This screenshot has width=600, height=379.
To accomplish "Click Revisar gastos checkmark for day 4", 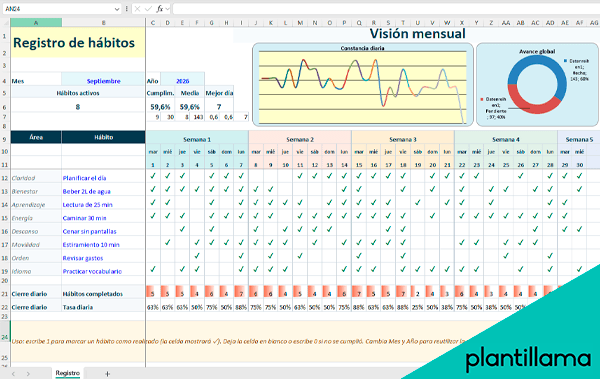I will [197, 256].
